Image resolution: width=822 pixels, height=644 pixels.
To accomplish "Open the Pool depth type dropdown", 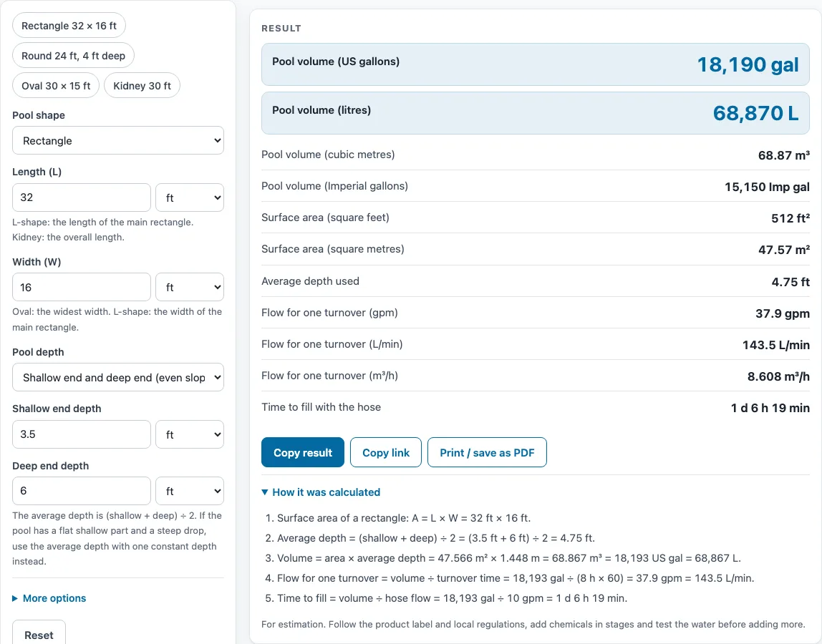I will pos(118,377).
